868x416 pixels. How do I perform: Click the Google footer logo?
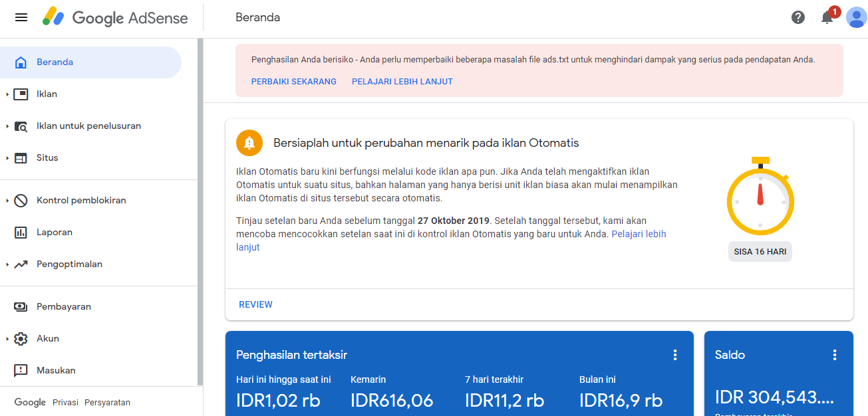(30, 403)
